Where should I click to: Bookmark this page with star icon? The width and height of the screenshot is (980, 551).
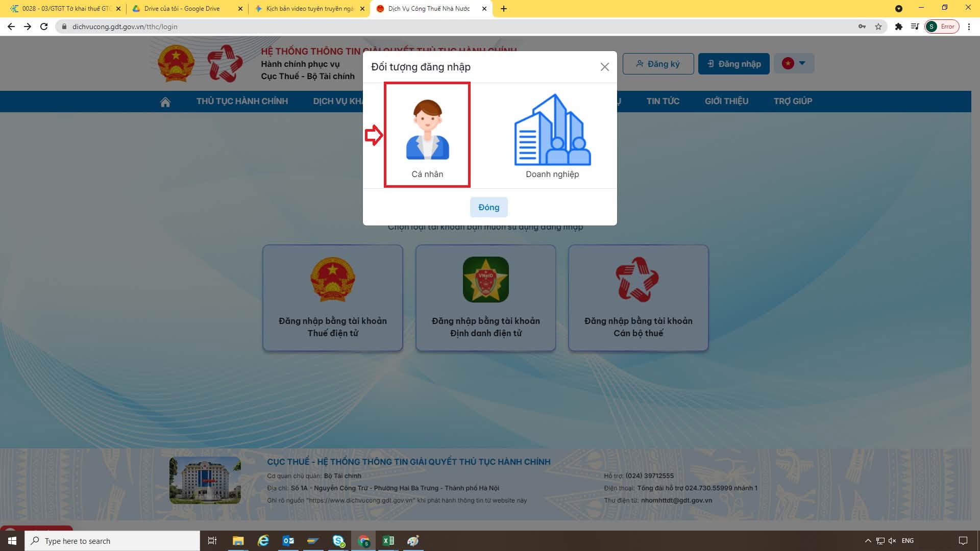(878, 27)
